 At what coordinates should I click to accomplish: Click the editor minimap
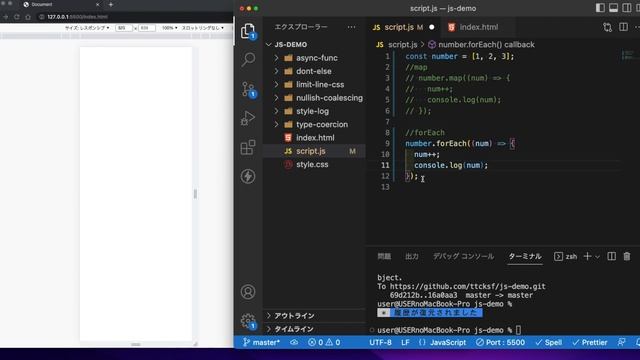click(628, 55)
